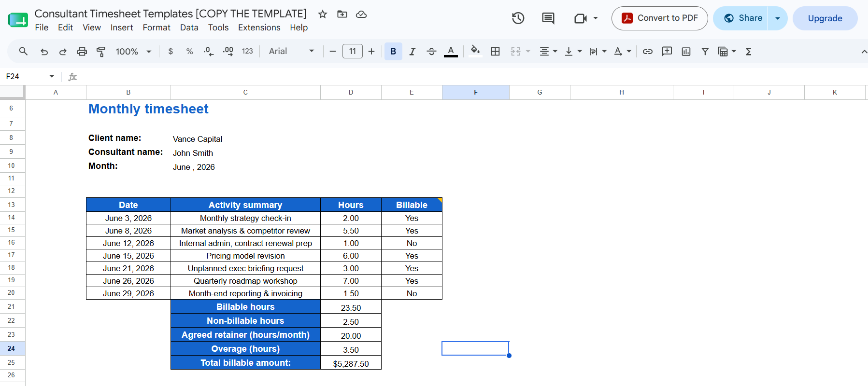The height and width of the screenshot is (386, 868).
Task: Print the spreadsheet
Action: point(82,51)
